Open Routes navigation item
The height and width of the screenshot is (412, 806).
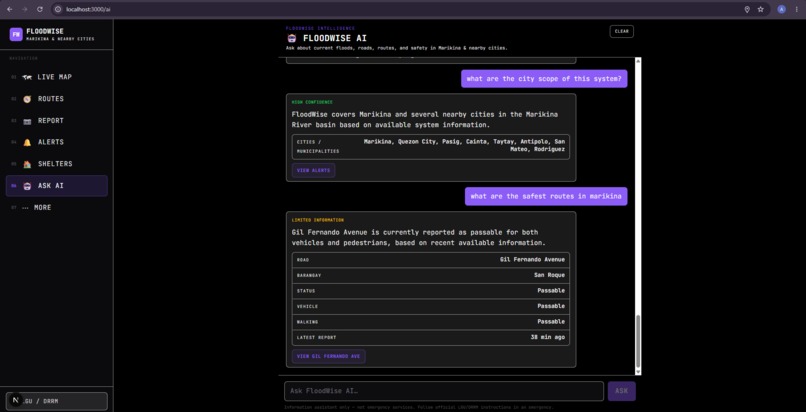pos(57,99)
